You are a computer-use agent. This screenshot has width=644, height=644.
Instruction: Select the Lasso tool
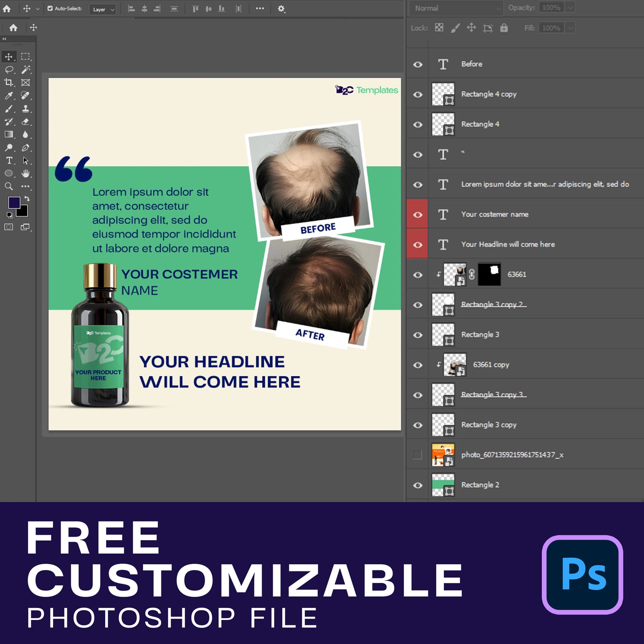pyautogui.click(x=8, y=70)
